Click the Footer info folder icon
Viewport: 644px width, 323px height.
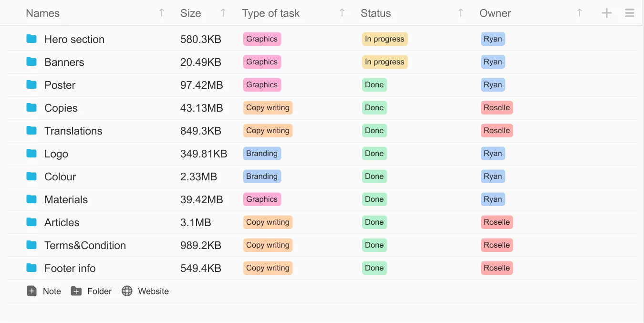[31, 268]
